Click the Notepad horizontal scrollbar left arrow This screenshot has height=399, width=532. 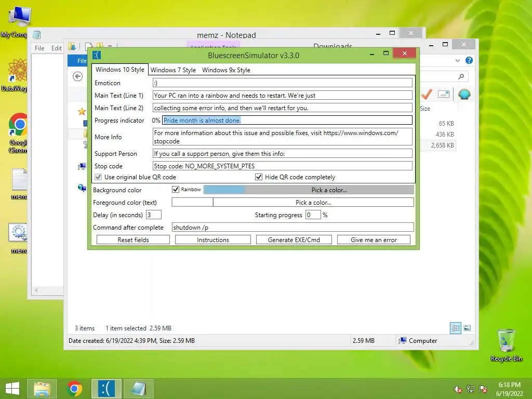click(36, 290)
